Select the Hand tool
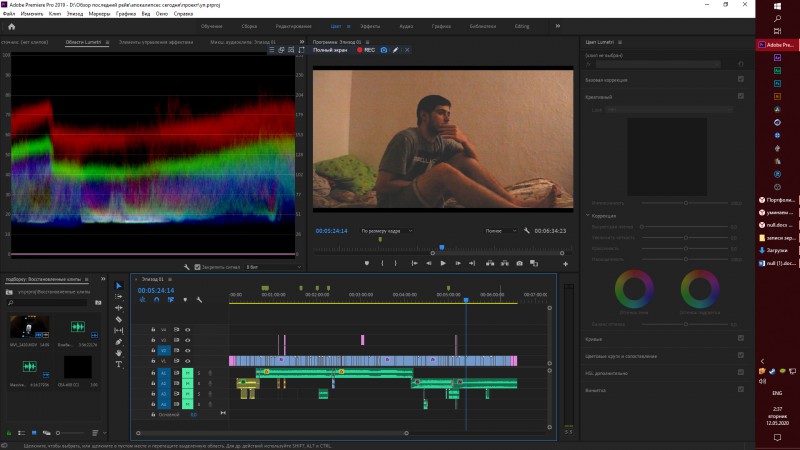 tap(119, 353)
